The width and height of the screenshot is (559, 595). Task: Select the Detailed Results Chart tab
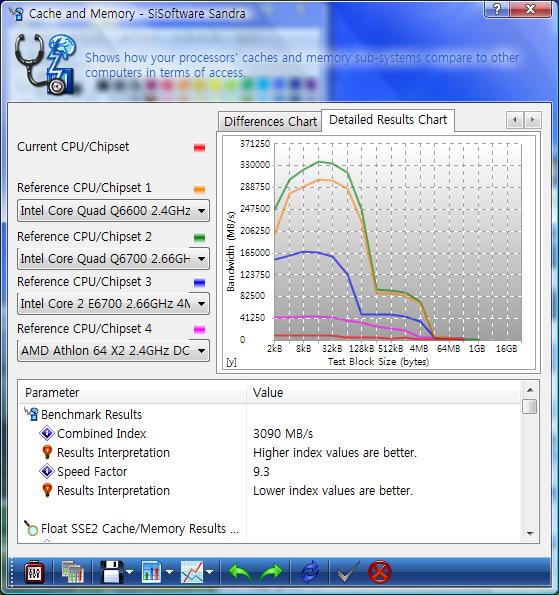[388, 120]
